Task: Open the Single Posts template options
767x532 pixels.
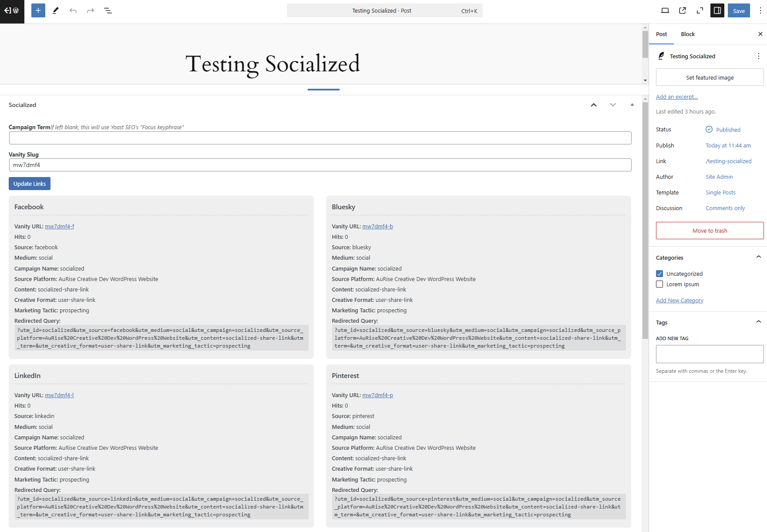Action: (720, 192)
